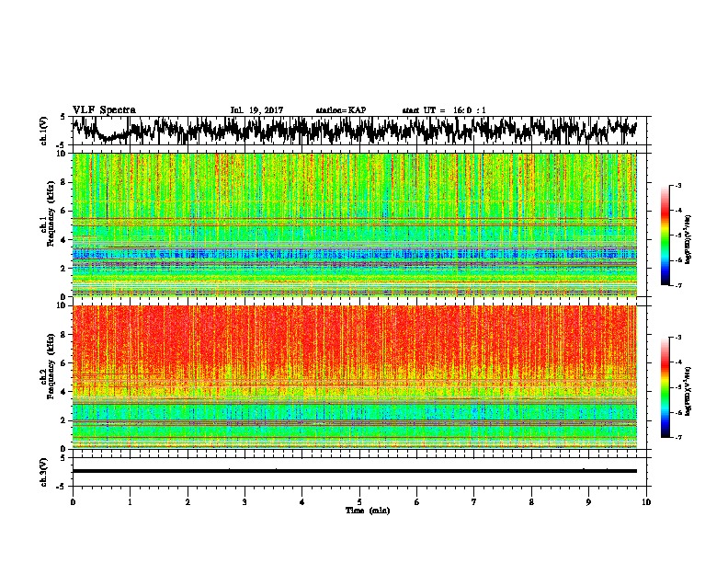Click the ch.2 colorbar log(PSD) label

tap(688, 391)
